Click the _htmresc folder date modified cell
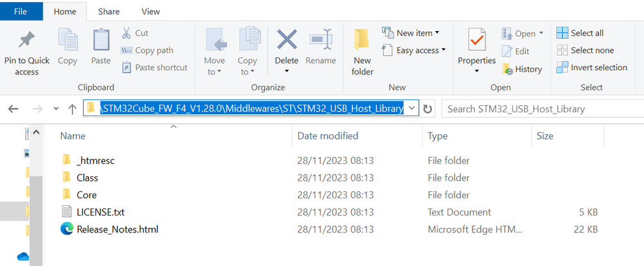The width and height of the screenshot is (644, 266). (336, 160)
